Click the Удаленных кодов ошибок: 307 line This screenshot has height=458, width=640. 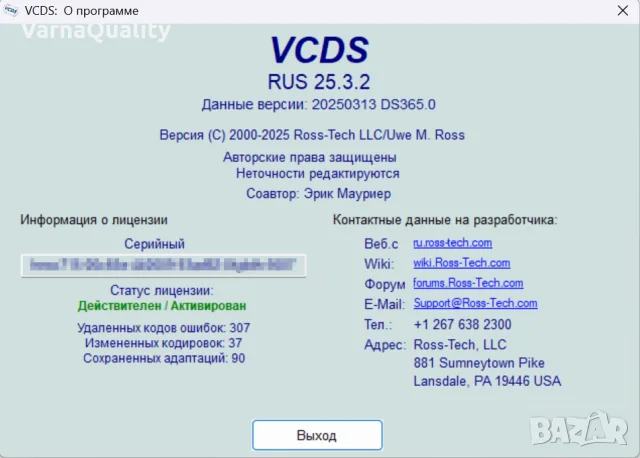pyautogui.click(x=164, y=328)
